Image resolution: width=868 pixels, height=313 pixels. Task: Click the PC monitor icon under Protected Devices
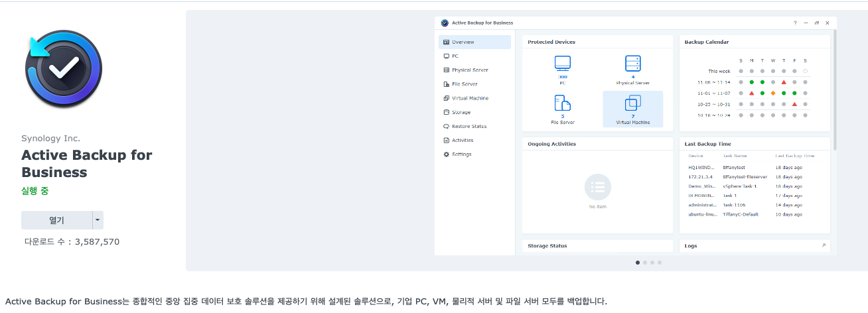(x=562, y=64)
